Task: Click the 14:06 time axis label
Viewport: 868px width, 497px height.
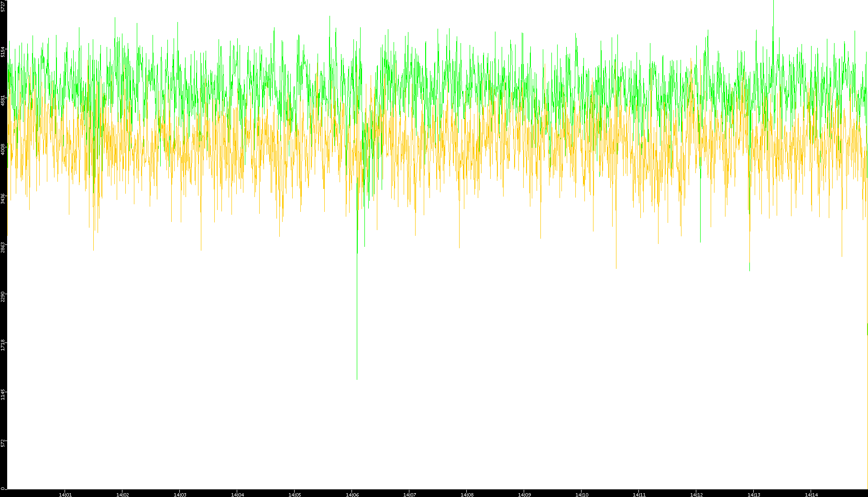Action: pyautogui.click(x=352, y=495)
